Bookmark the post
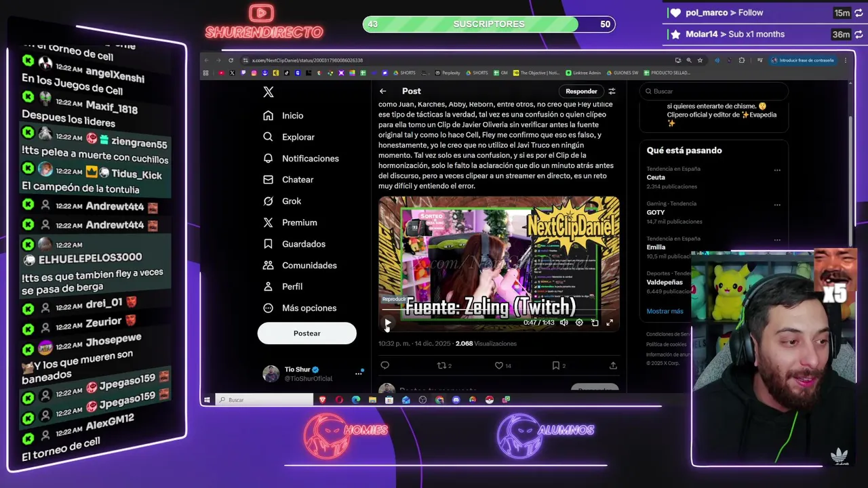The height and width of the screenshot is (488, 868). (x=559, y=365)
